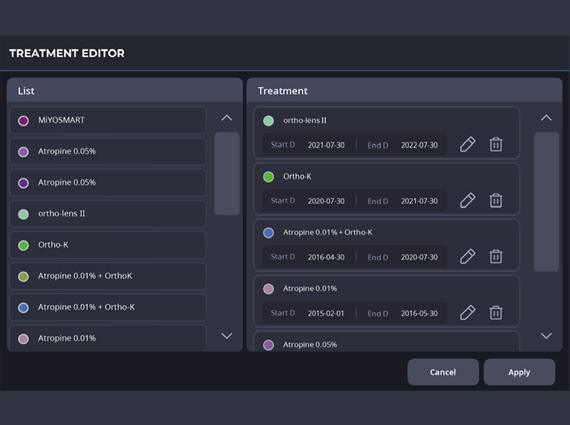Click the green Ortho-K color dot in List

click(24, 245)
